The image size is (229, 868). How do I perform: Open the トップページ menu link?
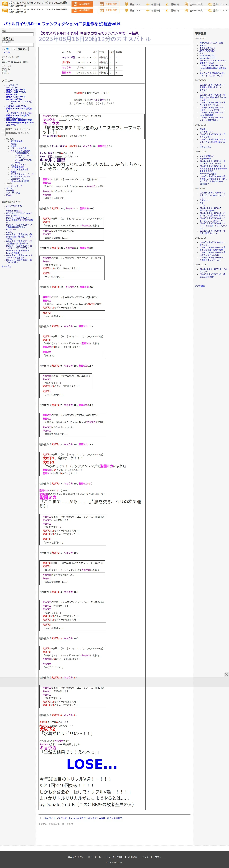(x=12, y=85)
